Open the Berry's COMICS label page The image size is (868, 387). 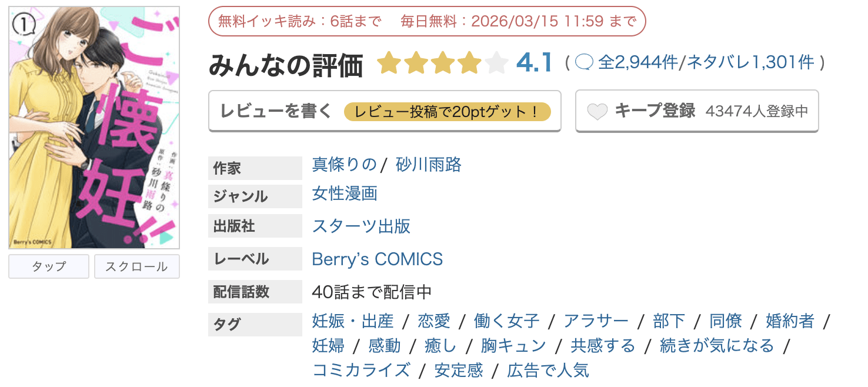[378, 259]
